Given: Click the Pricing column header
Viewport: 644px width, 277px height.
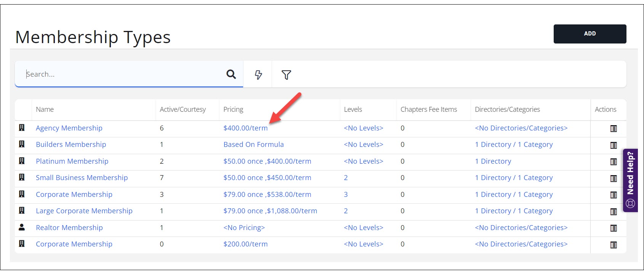Looking at the screenshot, I should pos(233,110).
